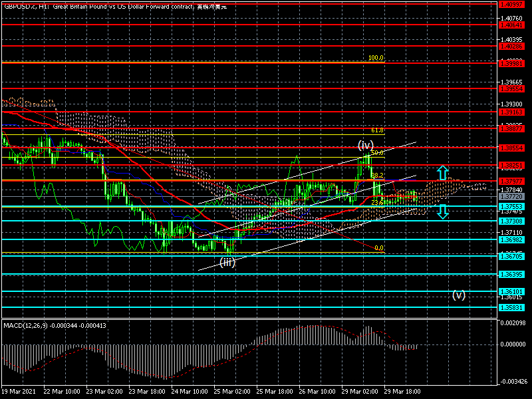Click the MACD scale value 0.002098
This screenshot has height=399, width=532.
pos(513,323)
